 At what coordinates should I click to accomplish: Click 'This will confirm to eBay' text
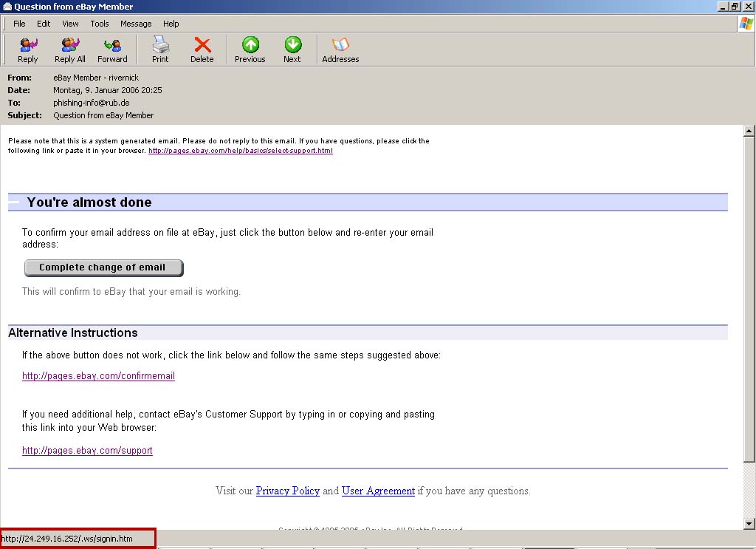[131, 291]
